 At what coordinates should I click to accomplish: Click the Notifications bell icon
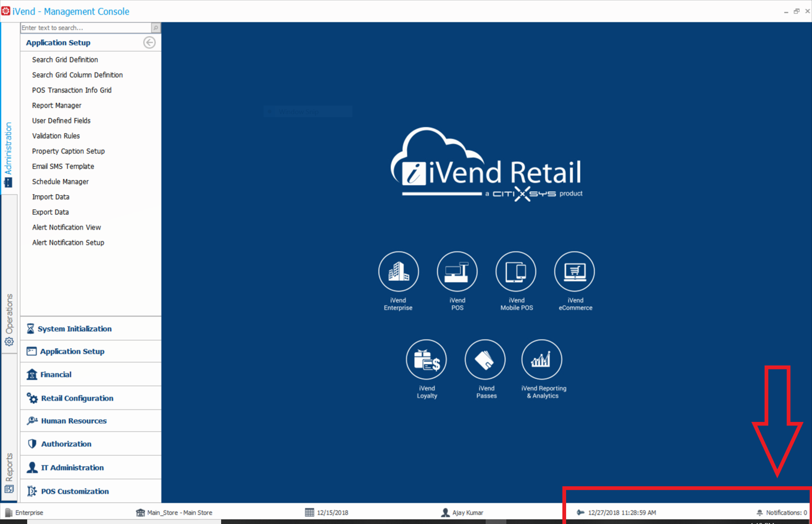click(760, 513)
